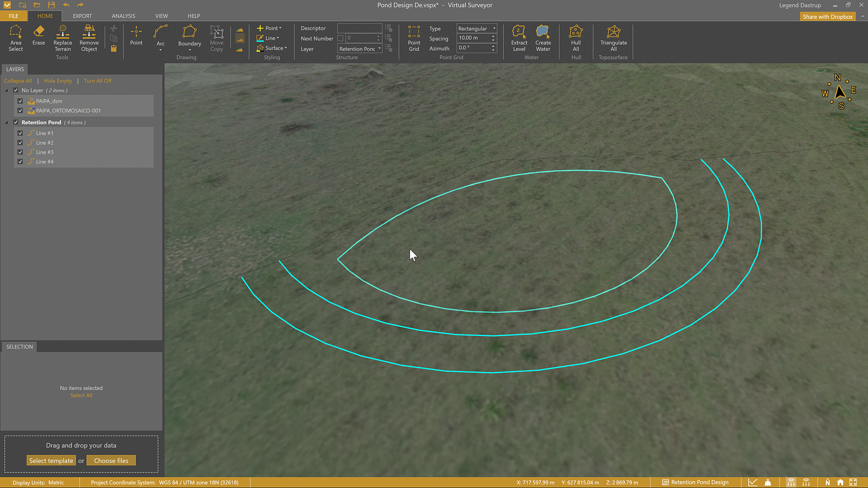Run Triangulate All toposurface tool
Viewport: 868px width, 488px height.
613,38
